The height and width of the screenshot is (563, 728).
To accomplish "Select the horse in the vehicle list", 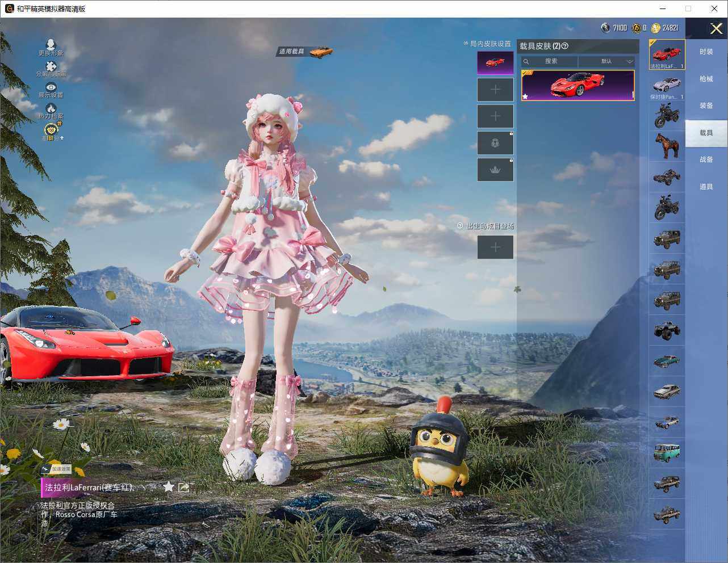I will coord(667,145).
